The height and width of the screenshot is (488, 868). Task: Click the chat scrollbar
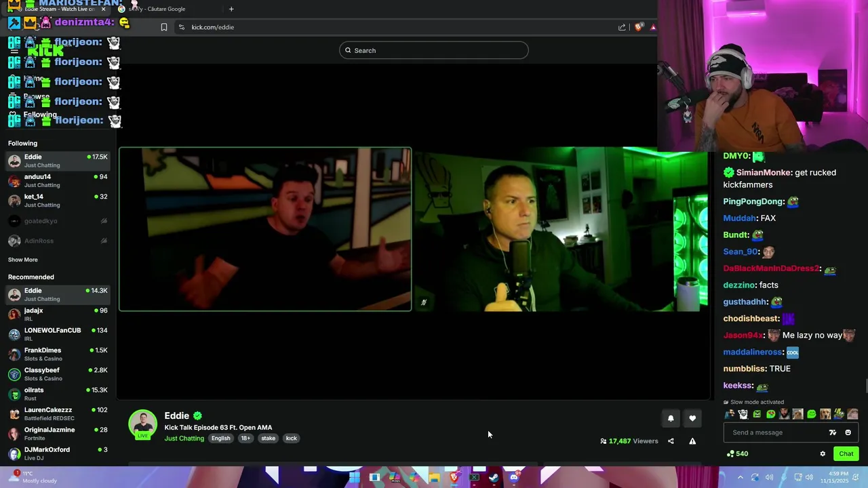pos(865,386)
